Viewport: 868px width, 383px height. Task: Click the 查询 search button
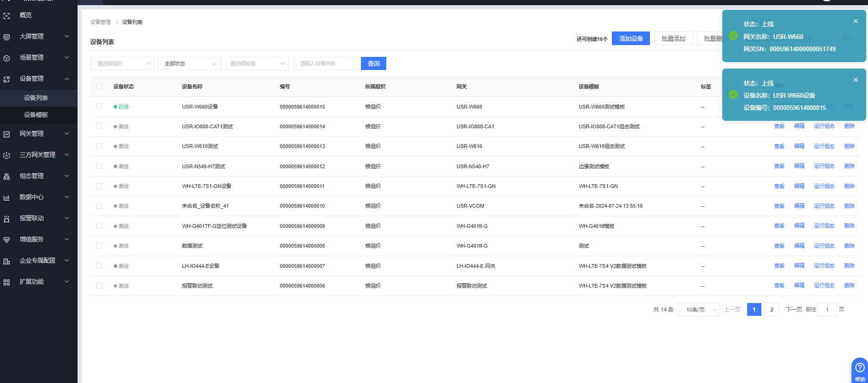pyautogui.click(x=374, y=63)
